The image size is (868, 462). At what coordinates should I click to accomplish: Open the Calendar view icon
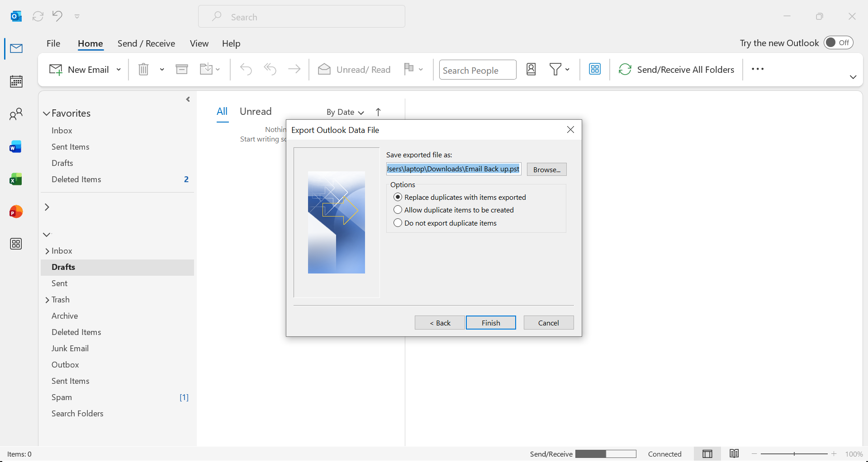point(16,81)
